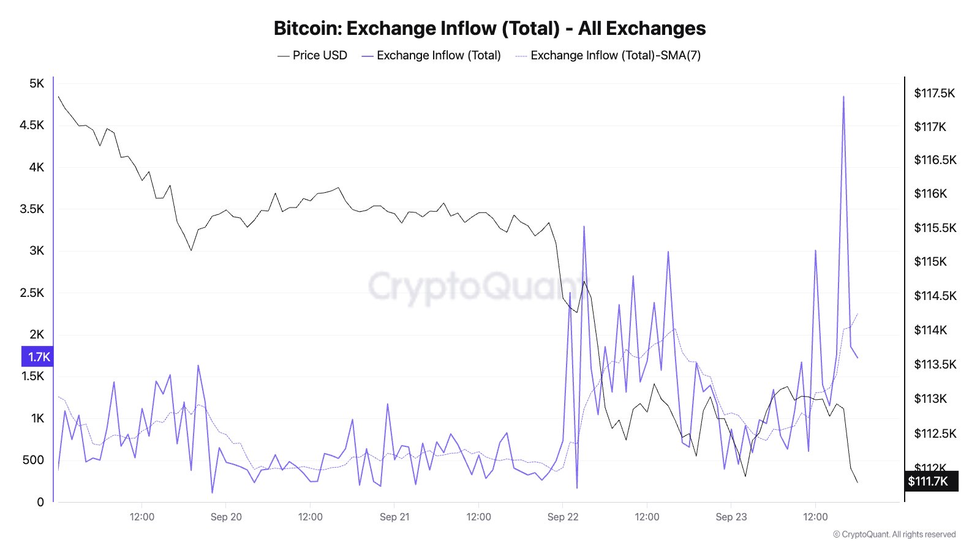Select the Sep 20 date axis label
Image resolution: width=980 pixels, height=551 pixels.
tap(226, 517)
